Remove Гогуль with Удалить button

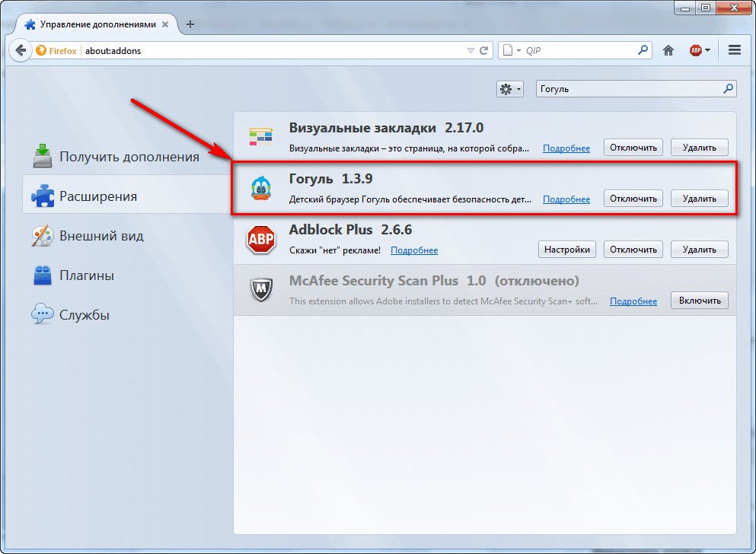pyautogui.click(x=699, y=199)
